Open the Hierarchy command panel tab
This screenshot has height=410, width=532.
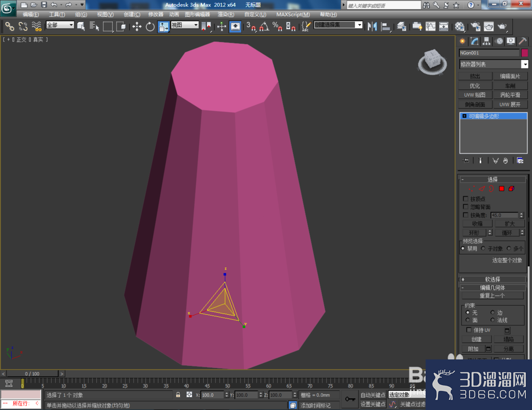(x=487, y=41)
